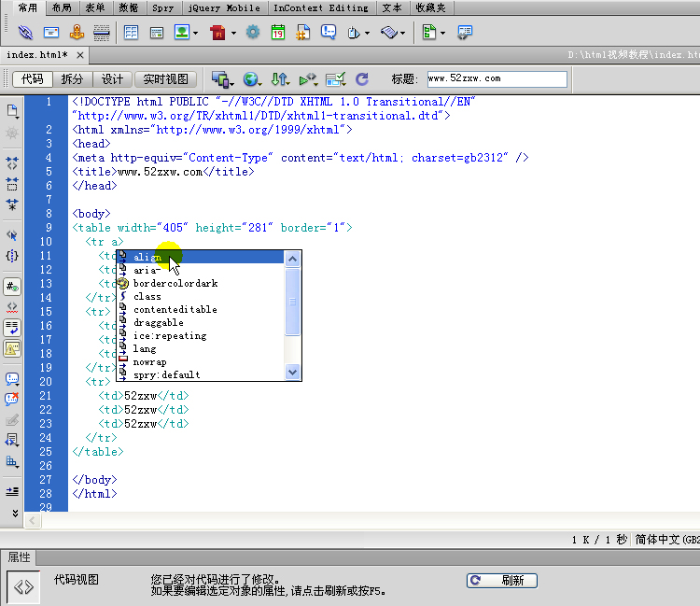Click the Insert Table icon
Viewport: 700px width, 606px height.
131,32
